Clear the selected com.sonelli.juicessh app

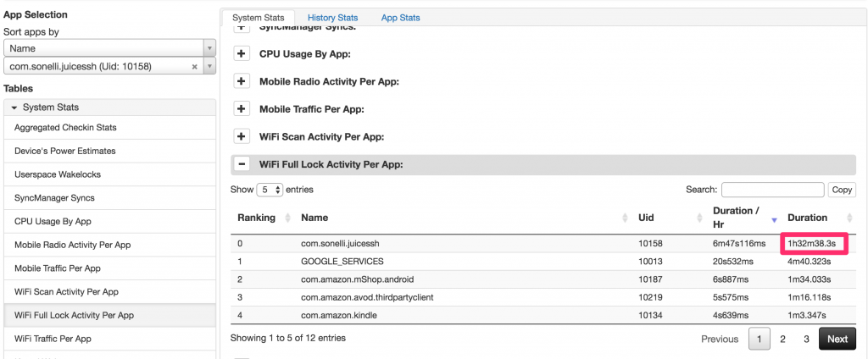(194, 66)
